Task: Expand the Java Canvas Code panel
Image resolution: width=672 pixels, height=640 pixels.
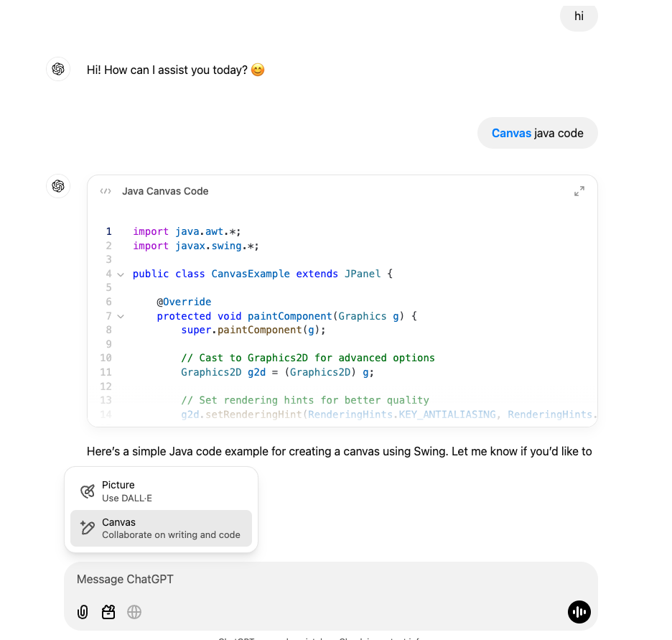Action: pos(579,191)
